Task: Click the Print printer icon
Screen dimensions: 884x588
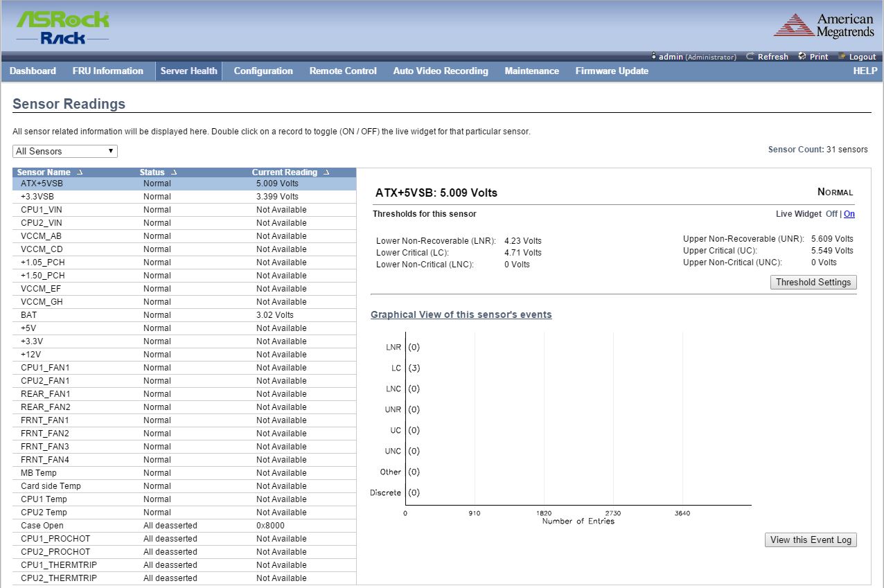Action: tap(802, 57)
